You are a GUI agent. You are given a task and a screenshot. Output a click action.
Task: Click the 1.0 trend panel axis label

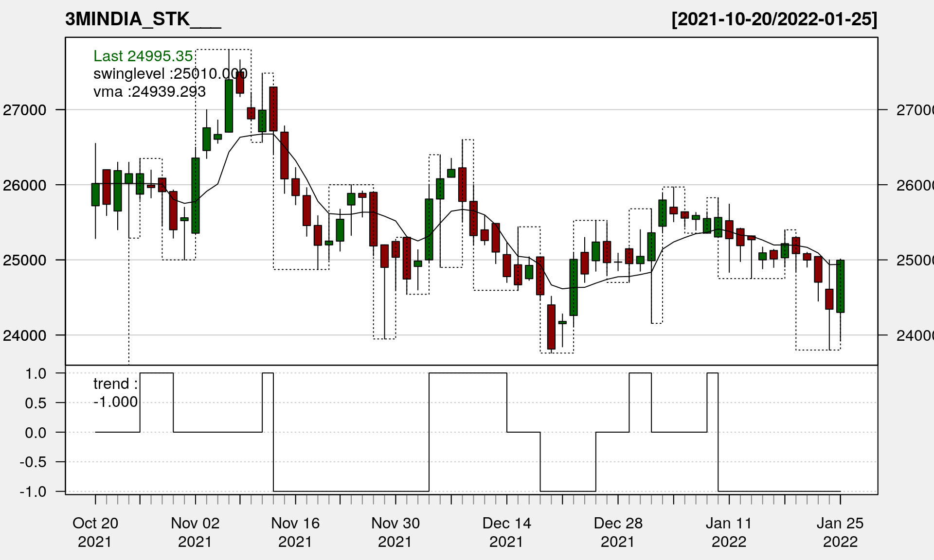click(36, 373)
